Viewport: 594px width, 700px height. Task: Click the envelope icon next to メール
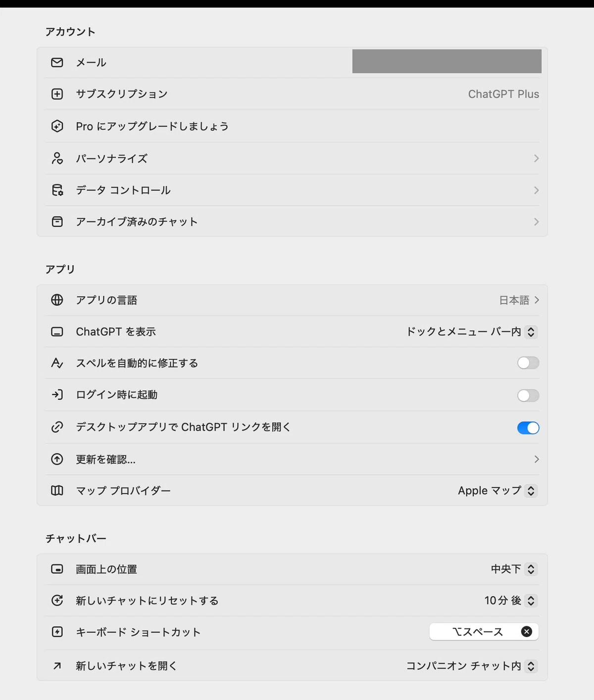(57, 62)
